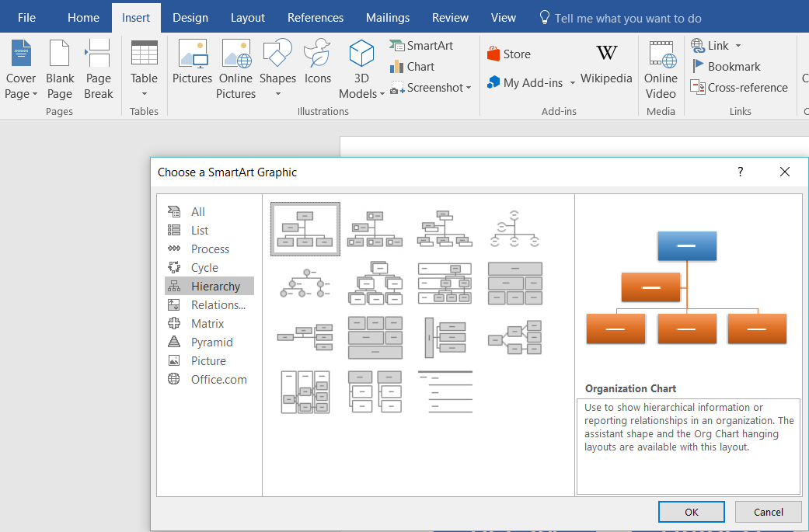This screenshot has width=809, height=532.
Task: Click the SmartArt icon in the ribbon
Action: tap(397, 46)
